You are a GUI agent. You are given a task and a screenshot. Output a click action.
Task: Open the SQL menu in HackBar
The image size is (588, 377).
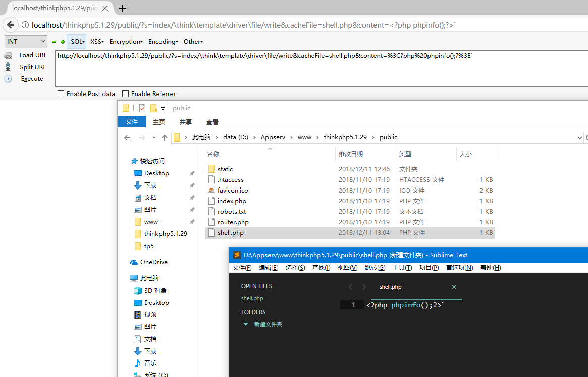(x=77, y=41)
